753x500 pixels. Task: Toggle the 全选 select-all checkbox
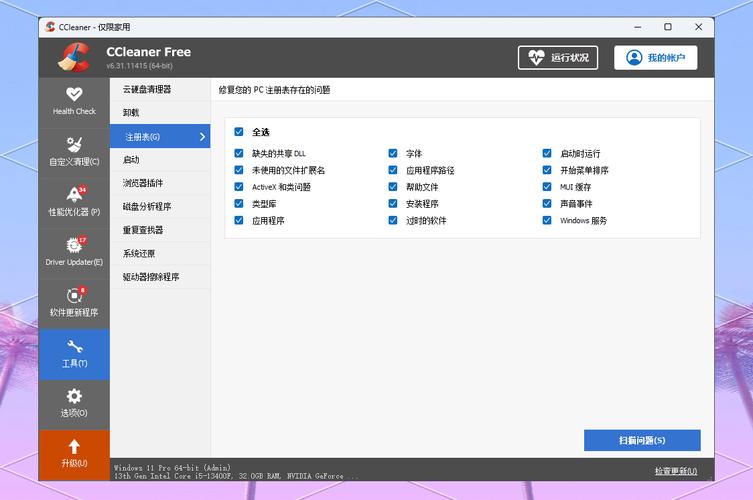pyautogui.click(x=239, y=132)
